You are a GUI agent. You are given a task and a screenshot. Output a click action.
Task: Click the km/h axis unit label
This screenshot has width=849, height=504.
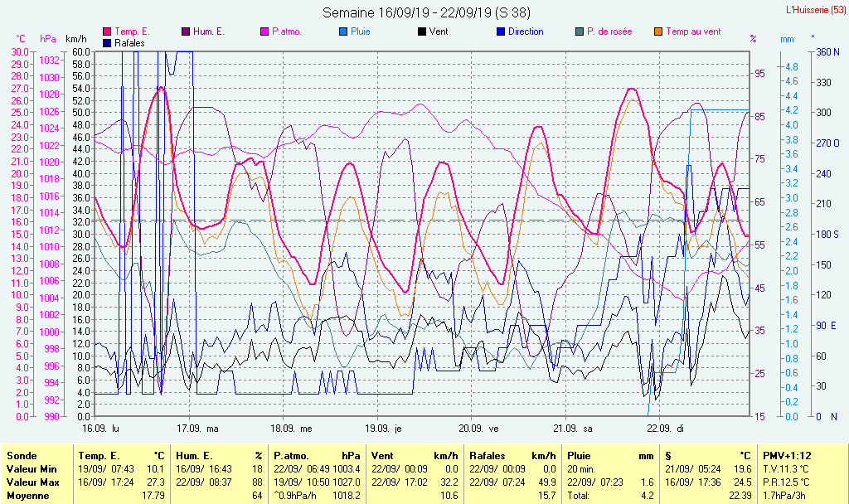(x=76, y=39)
